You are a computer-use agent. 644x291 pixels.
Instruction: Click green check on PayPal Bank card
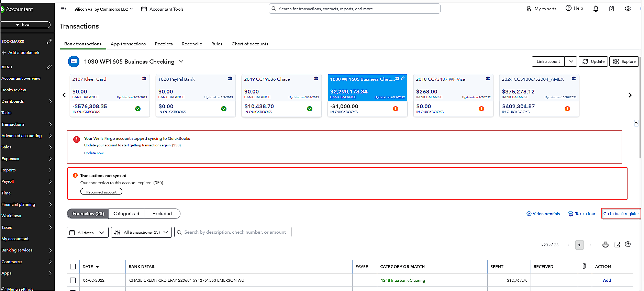[224, 109]
